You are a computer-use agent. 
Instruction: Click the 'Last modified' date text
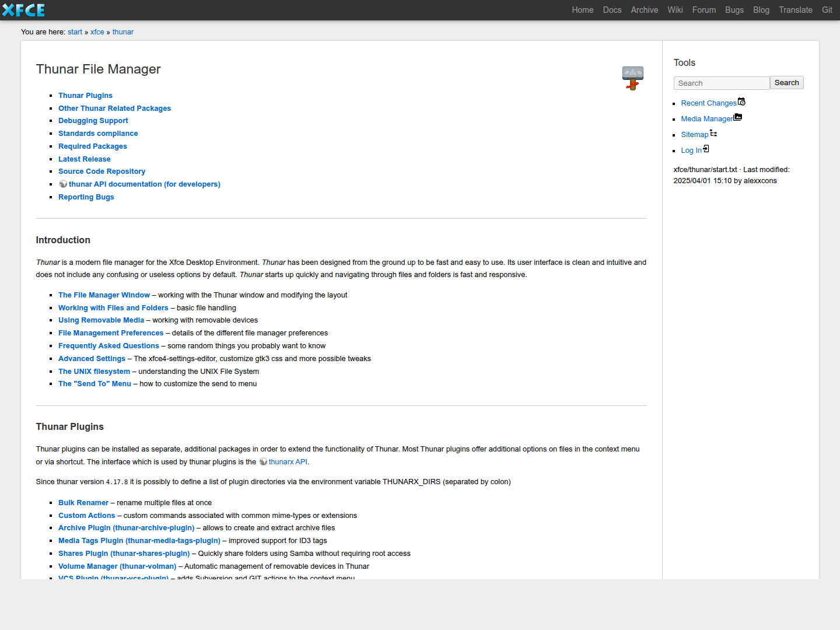point(731,175)
